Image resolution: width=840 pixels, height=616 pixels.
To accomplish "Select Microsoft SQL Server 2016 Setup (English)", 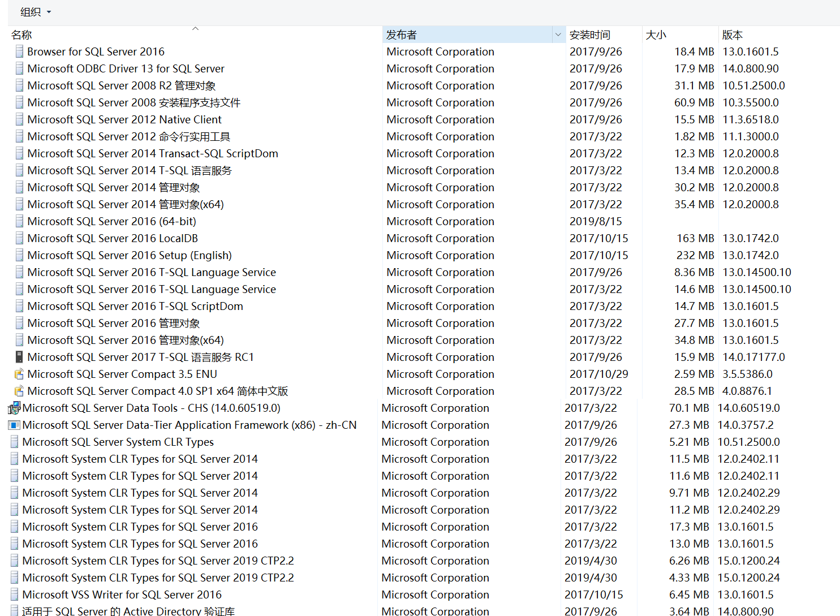I will point(130,255).
